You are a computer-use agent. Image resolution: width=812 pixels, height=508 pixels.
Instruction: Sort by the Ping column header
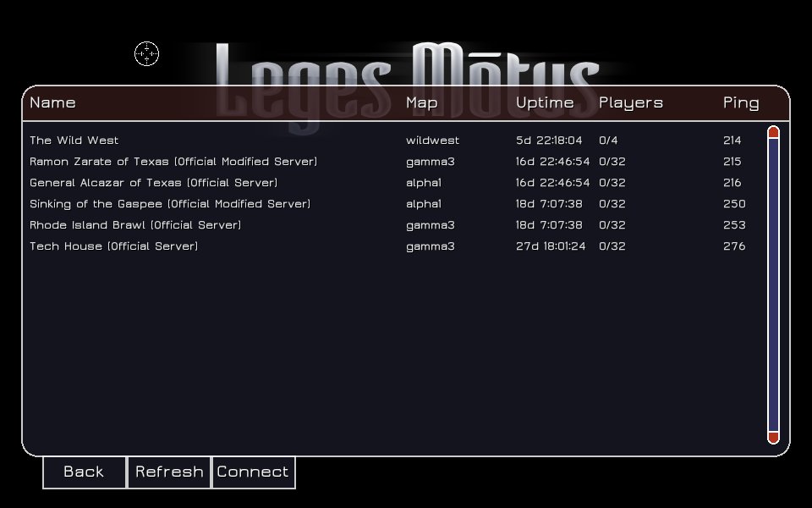741,102
